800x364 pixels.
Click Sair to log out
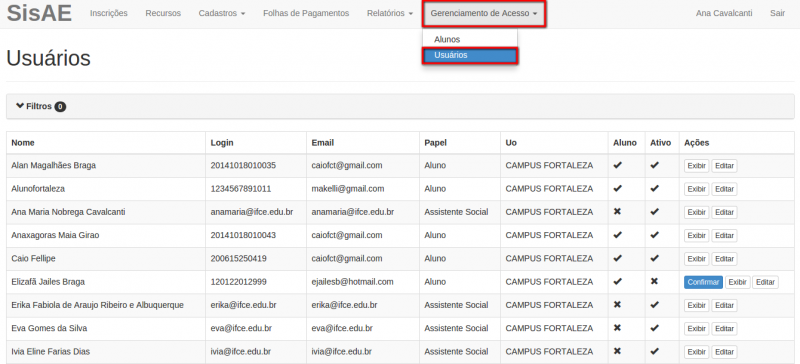777,13
